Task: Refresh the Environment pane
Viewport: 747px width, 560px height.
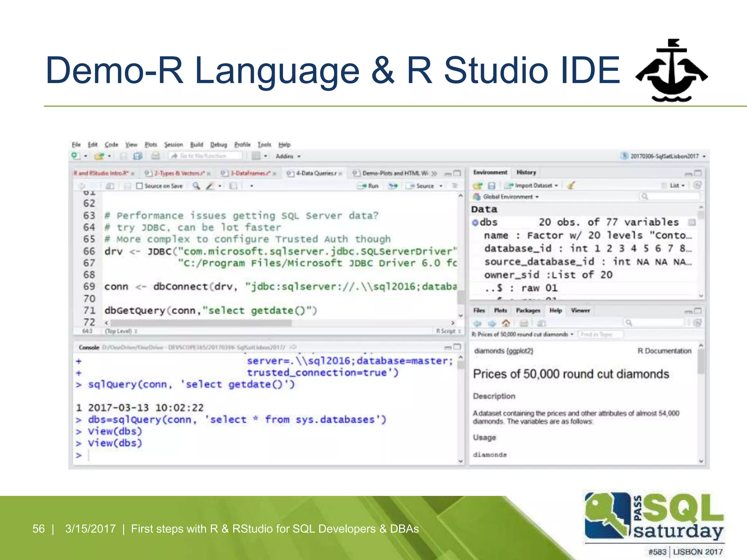Action: coord(697,185)
